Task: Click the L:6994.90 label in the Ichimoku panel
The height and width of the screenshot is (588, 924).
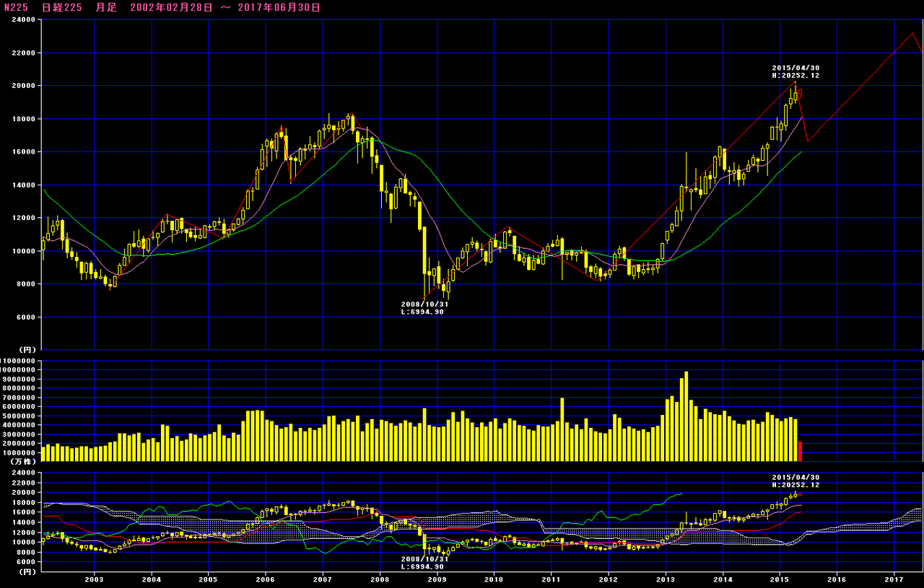Action: pos(422,567)
